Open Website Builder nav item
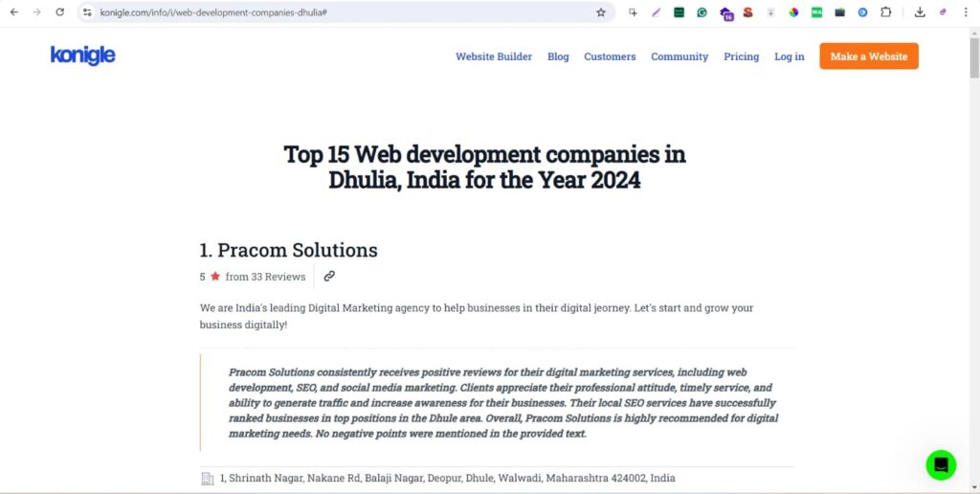 pyautogui.click(x=494, y=56)
